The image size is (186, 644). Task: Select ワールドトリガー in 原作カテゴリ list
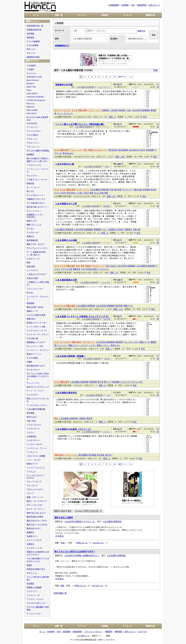point(34,613)
